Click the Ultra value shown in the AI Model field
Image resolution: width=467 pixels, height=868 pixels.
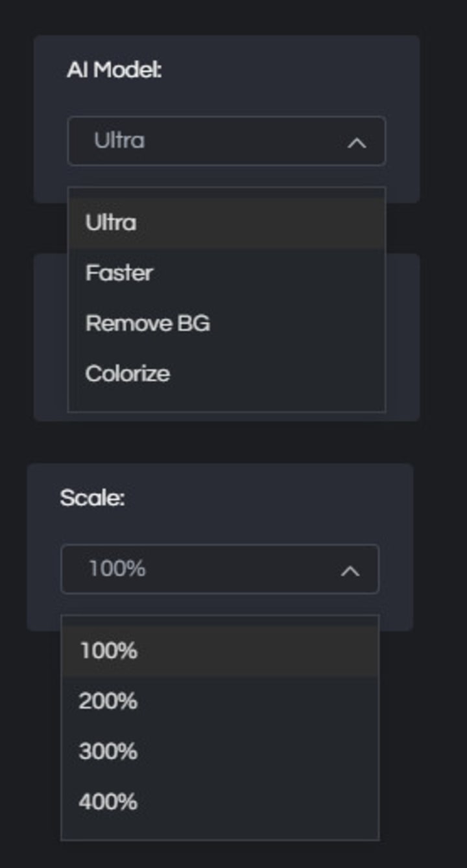(119, 141)
